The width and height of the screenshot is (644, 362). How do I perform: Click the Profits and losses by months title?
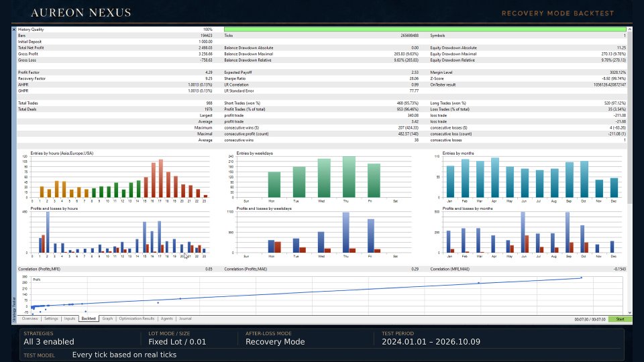(x=468, y=208)
